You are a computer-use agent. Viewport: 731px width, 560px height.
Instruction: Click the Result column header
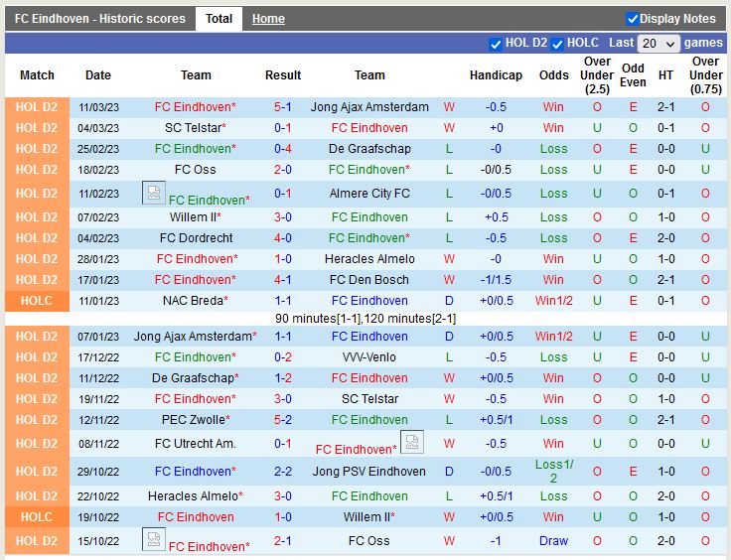[x=283, y=75]
